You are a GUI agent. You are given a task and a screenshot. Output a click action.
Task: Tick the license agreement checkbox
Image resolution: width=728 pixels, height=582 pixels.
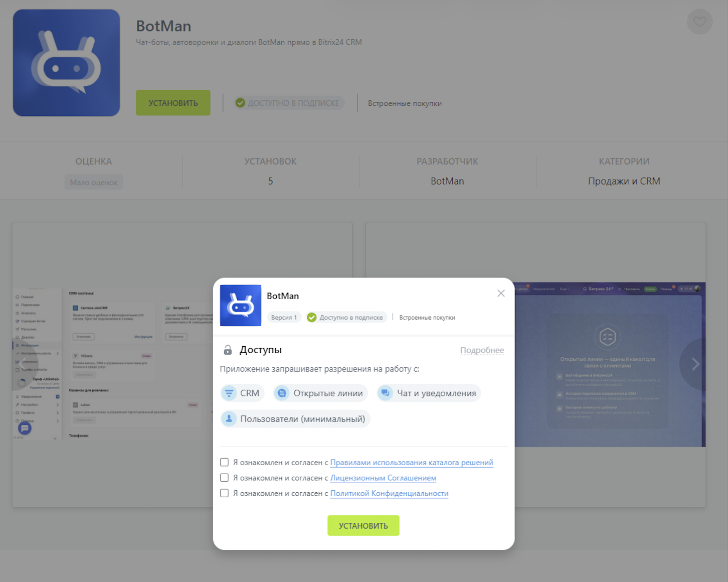click(x=224, y=478)
